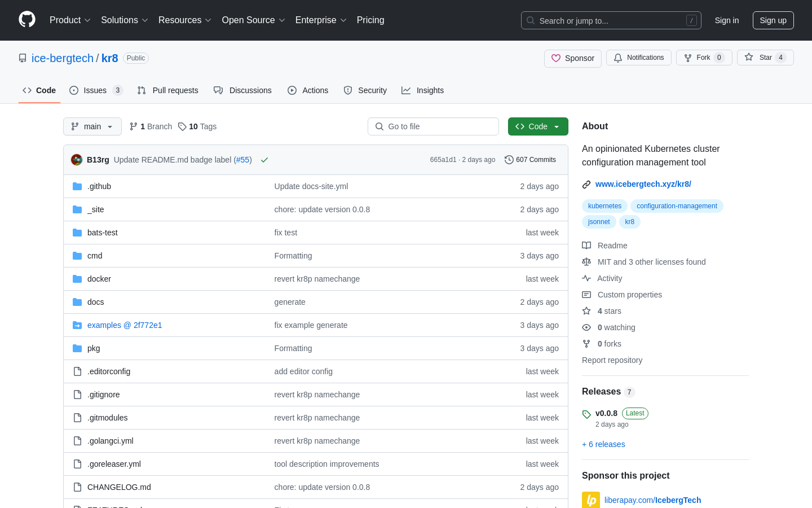Open the cmd folder icon
Screen dimensions: 812x508
click(77, 256)
